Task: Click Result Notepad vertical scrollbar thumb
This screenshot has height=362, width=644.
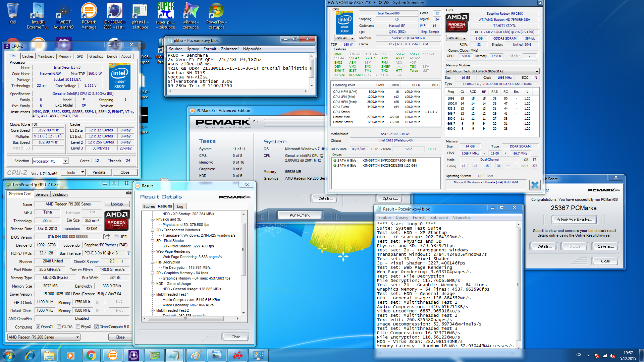Action: [x=519, y=284]
